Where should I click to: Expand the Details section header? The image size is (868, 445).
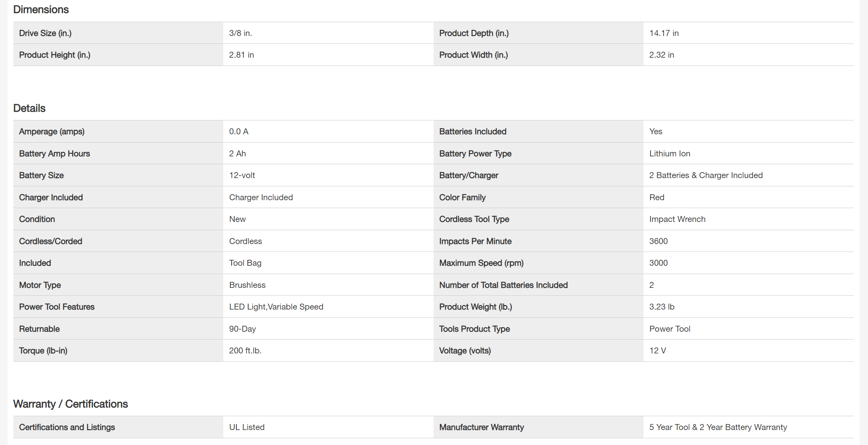pyautogui.click(x=31, y=107)
